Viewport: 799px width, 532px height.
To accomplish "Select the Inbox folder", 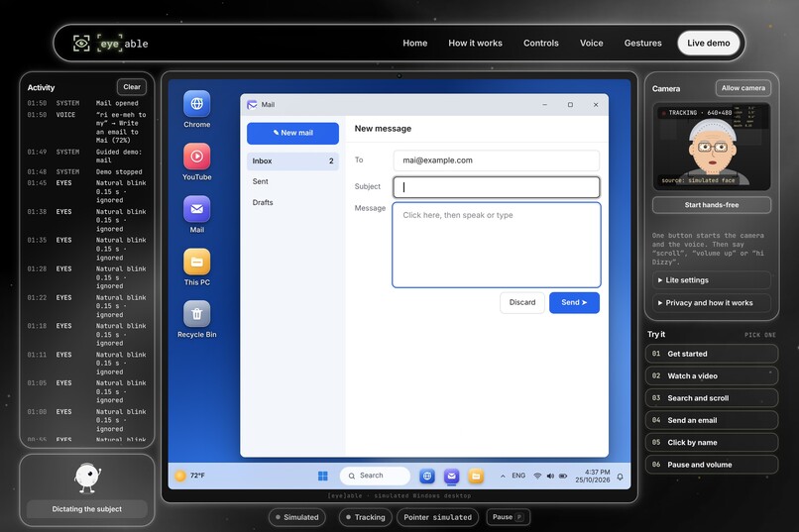I will coord(292,160).
